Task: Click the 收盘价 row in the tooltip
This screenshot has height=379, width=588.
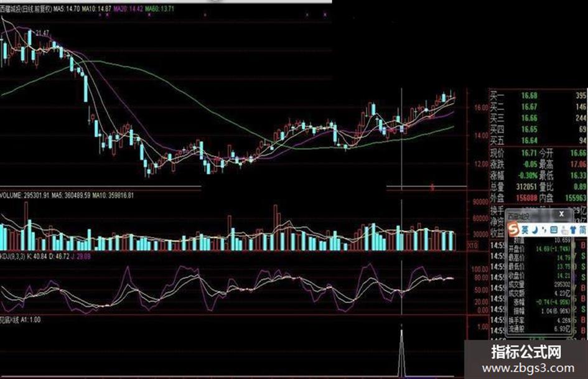Action: [x=539, y=276]
